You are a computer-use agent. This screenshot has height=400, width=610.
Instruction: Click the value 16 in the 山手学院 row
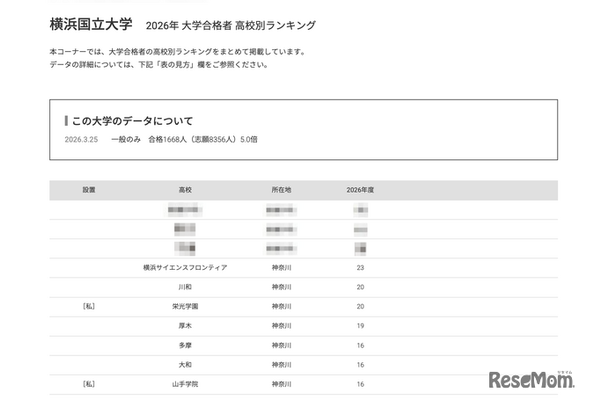[x=360, y=384]
